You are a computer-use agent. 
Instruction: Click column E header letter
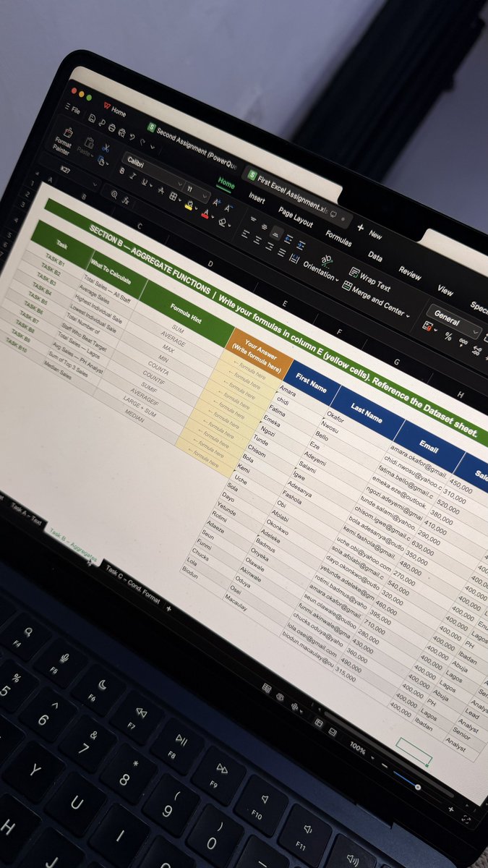click(286, 304)
